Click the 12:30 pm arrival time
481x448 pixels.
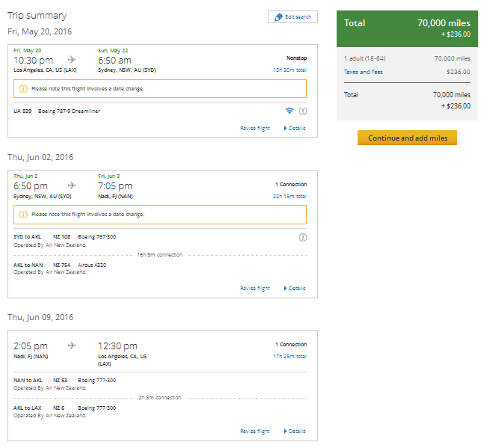[117, 346]
